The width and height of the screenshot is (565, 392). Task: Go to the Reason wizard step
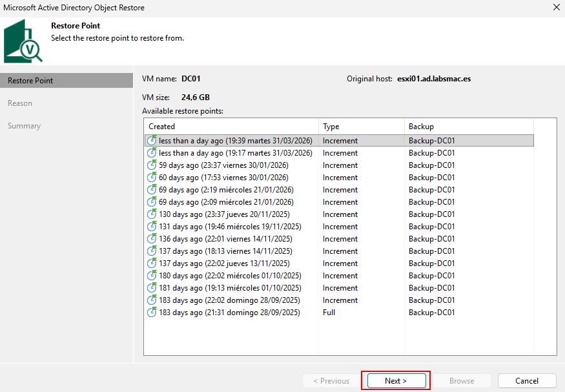tap(20, 103)
